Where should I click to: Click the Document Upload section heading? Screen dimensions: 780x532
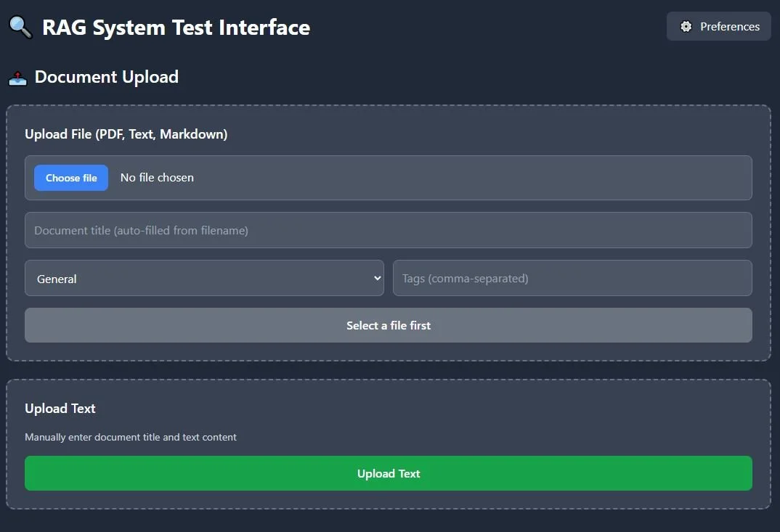click(106, 78)
